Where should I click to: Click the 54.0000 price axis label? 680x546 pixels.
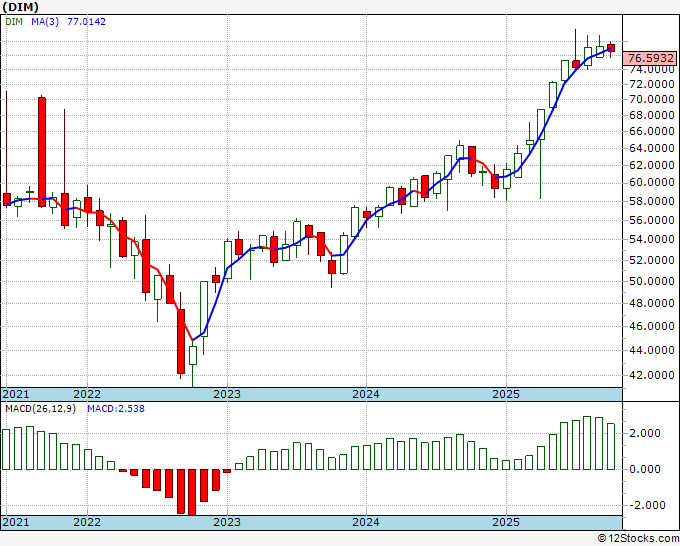(652, 239)
